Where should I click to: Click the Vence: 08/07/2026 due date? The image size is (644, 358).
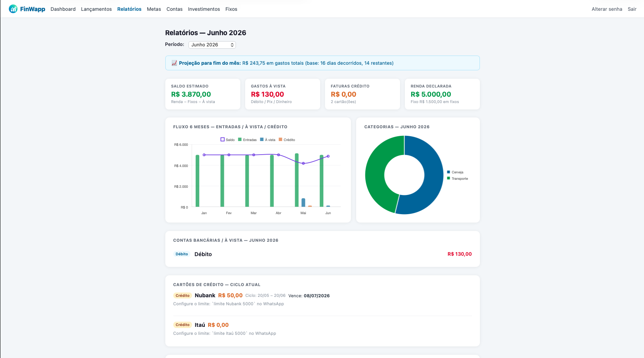click(x=309, y=296)
